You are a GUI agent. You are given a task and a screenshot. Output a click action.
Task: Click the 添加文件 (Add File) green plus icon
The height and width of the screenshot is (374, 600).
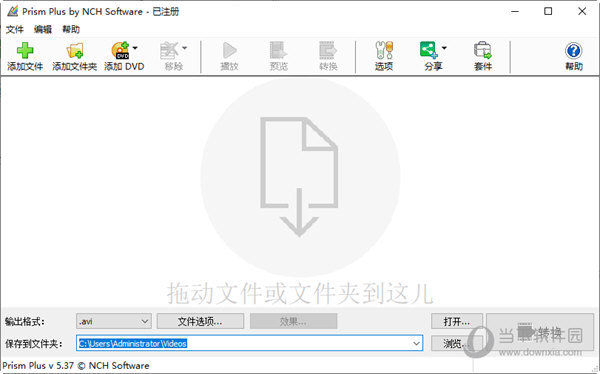pyautogui.click(x=25, y=50)
